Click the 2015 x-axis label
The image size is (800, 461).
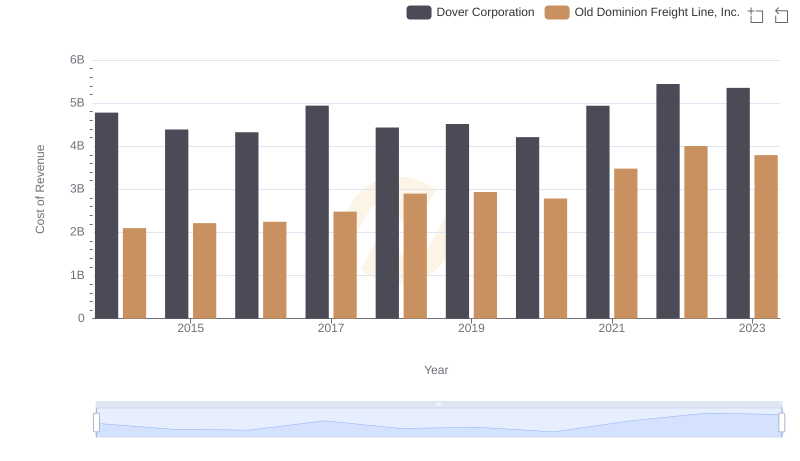point(191,328)
